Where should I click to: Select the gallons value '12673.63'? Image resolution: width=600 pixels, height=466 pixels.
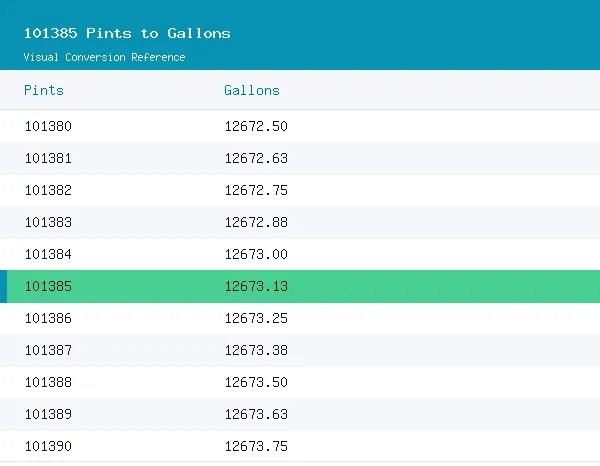pyautogui.click(x=256, y=414)
